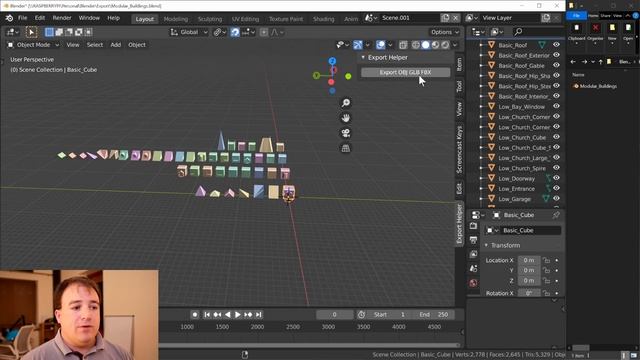
Task: Click the current frame 0 field
Action: click(x=335, y=315)
